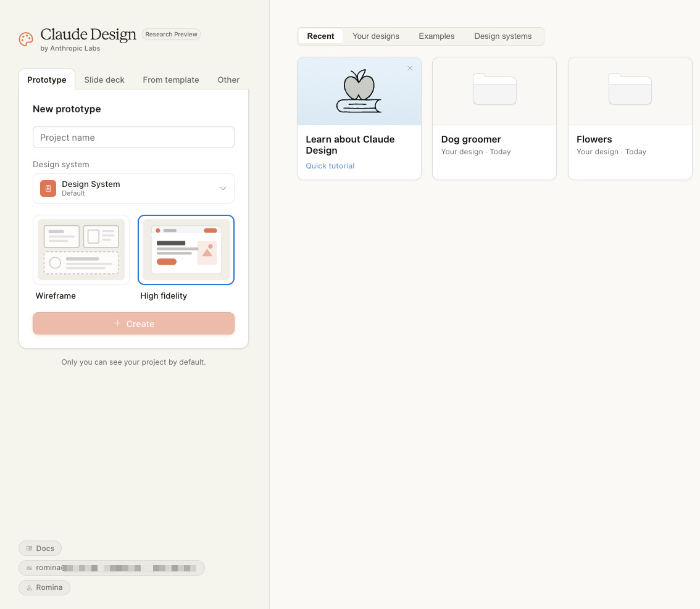Click the romina organization email pill
This screenshot has width=700, height=609.
[x=112, y=568]
